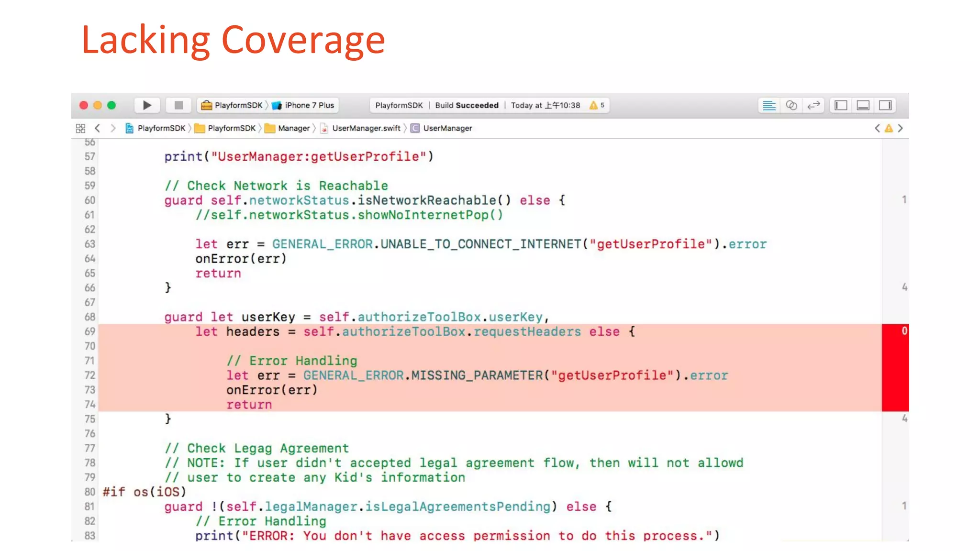Jump to previous issue arrow
This screenshot has height=551, width=980.
[x=877, y=128]
